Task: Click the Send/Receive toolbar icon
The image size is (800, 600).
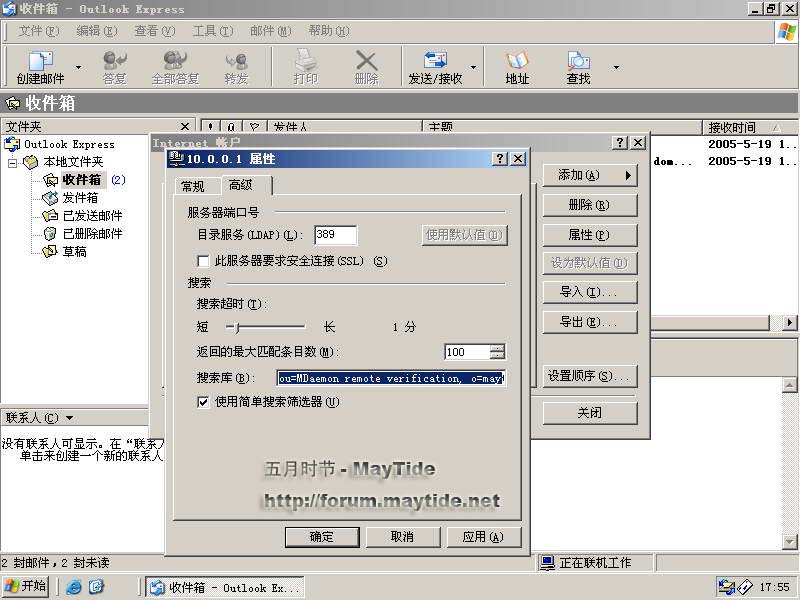Action: point(435,62)
